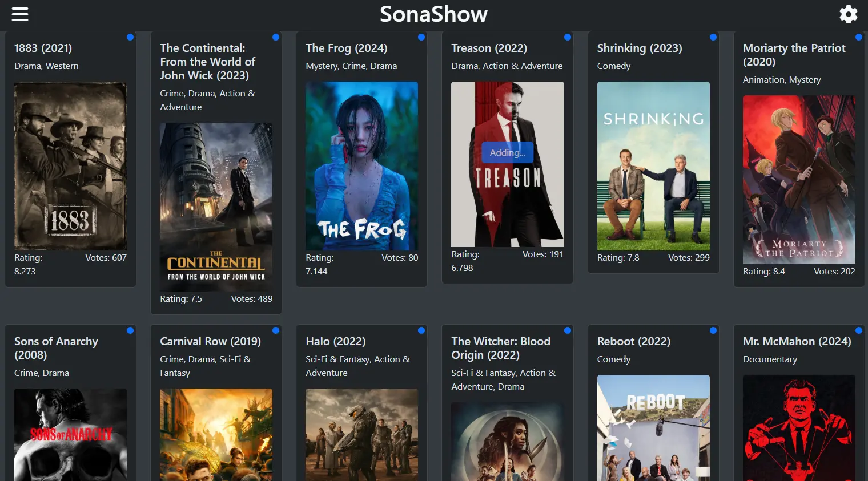Select The Frog poster thumbnail
Image resolution: width=868 pixels, height=481 pixels.
pos(361,166)
